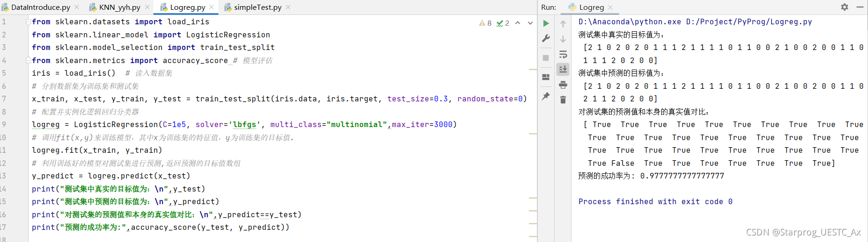Open run configuration settings wrench icon
Viewport: 868px width, 242px height.
pos(546,39)
